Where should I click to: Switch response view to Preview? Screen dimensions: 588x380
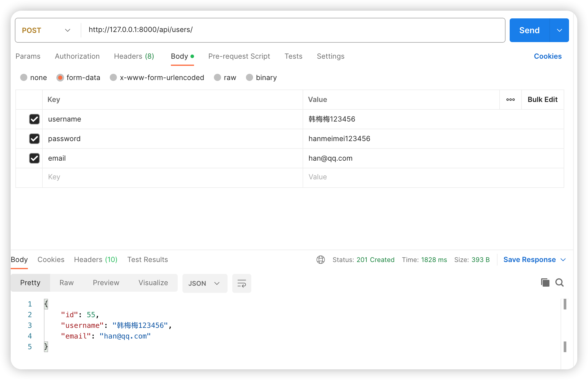pyautogui.click(x=106, y=283)
